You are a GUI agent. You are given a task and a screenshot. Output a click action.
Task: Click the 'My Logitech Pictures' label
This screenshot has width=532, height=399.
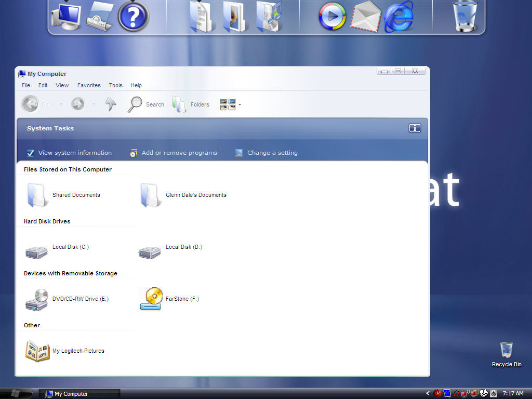(x=78, y=351)
